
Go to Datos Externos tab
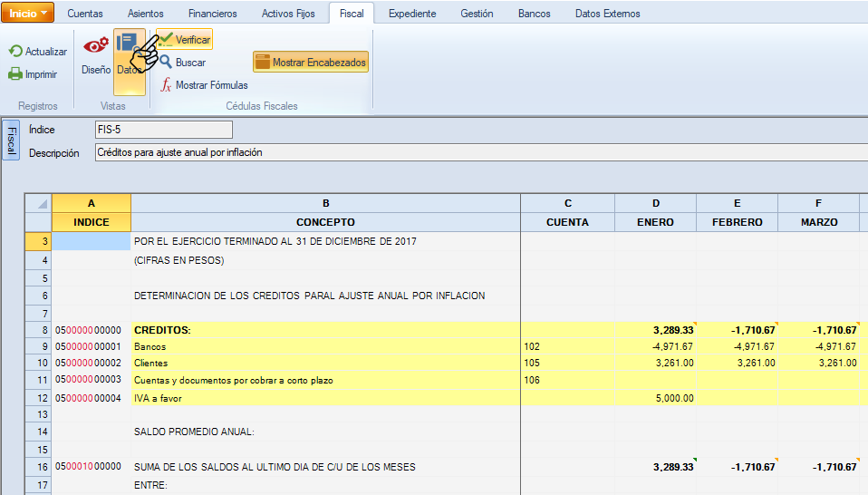click(607, 14)
